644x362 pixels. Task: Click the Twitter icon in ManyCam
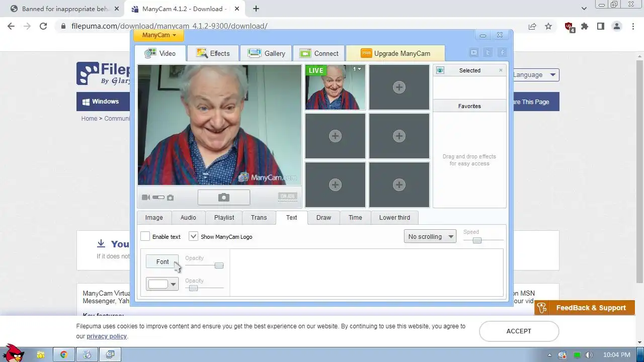pos(488,53)
